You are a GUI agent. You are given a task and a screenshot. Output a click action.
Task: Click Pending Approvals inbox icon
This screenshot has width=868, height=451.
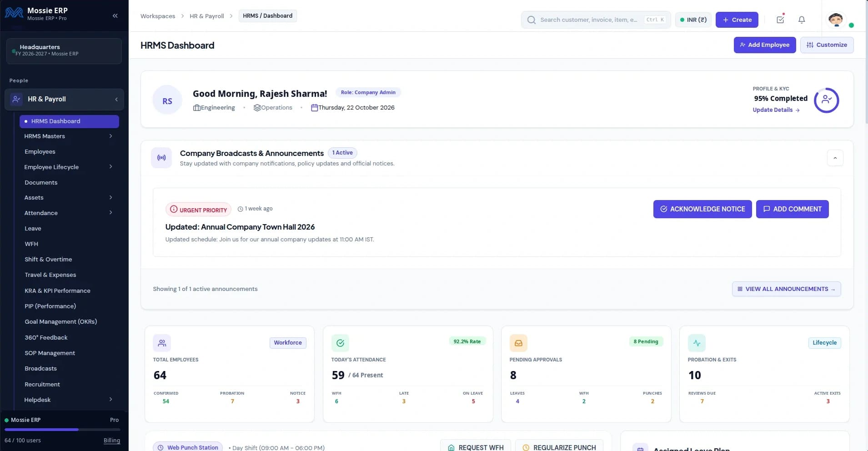(x=518, y=343)
